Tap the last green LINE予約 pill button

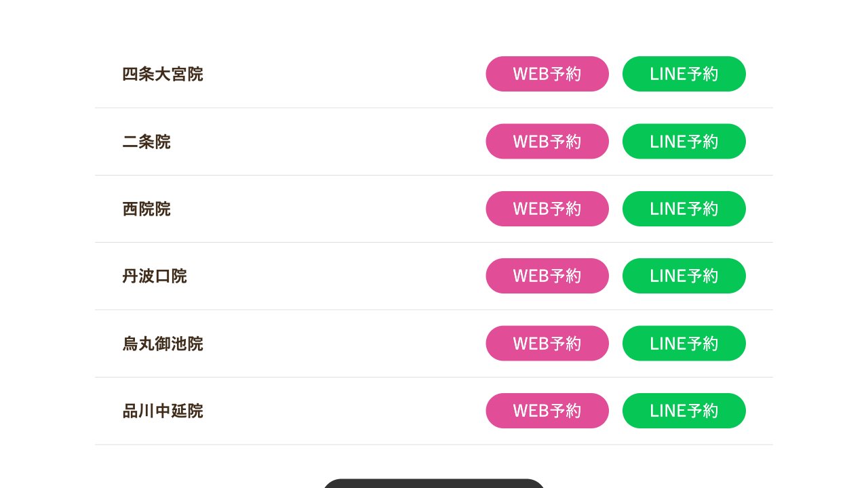point(684,411)
